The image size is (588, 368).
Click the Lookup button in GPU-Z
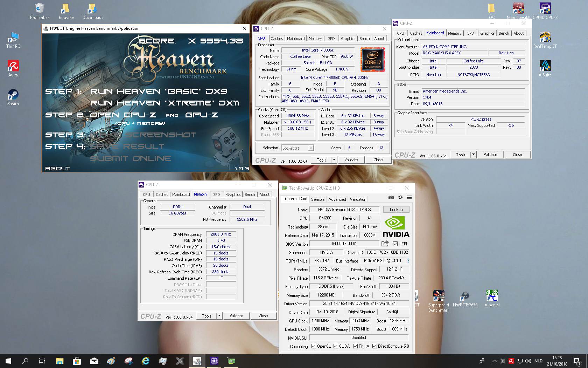pyautogui.click(x=396, y=210)
